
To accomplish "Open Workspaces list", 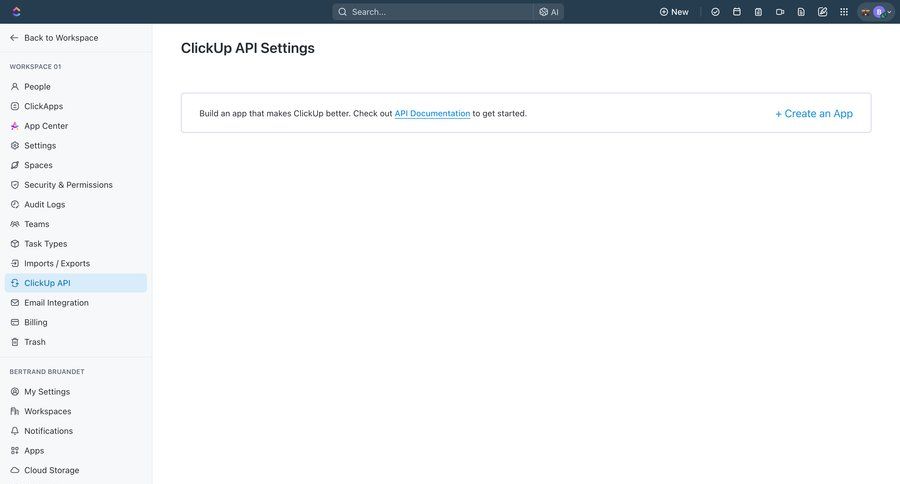I will pos(76,411).
